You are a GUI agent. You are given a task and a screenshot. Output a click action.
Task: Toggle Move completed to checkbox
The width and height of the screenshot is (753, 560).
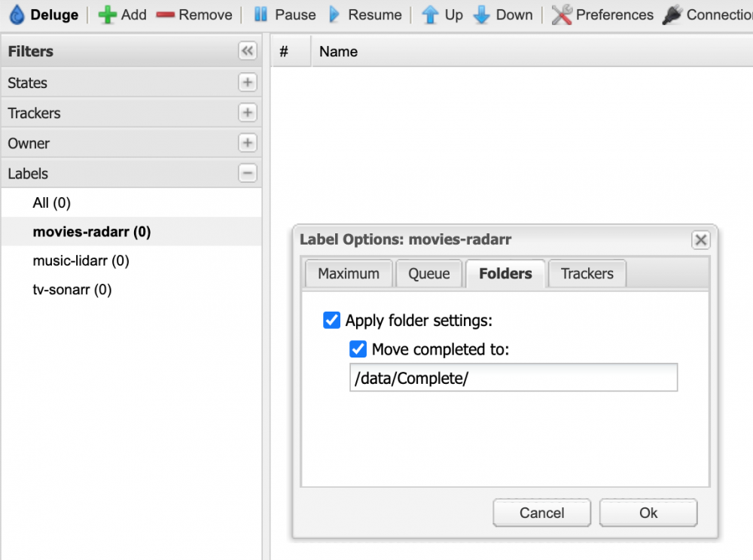(x=358, y=348)
